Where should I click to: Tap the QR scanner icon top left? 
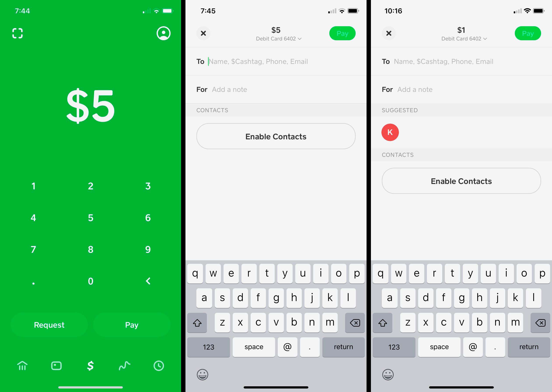point(17,33)
